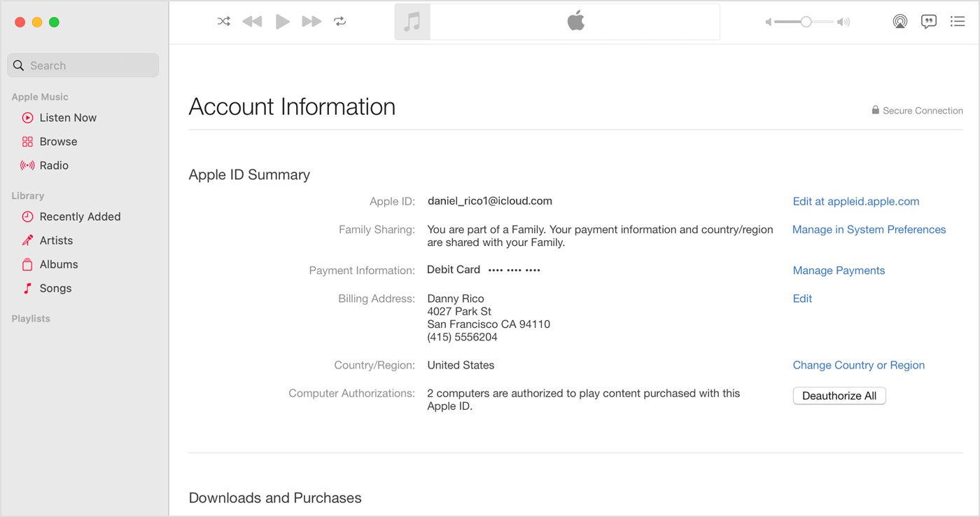Click the Listen Now play circle icon
980x517 pixels.
(27, 118)
